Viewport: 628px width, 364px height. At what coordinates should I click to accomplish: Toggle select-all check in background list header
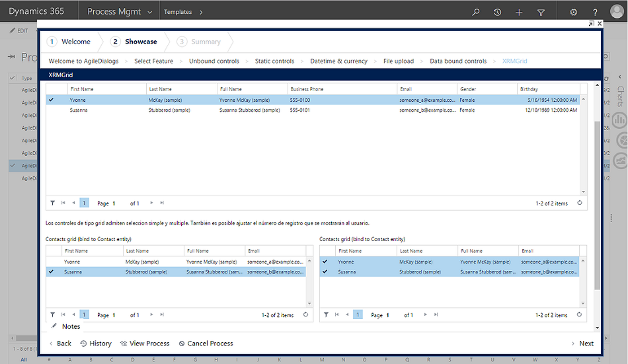click(13, 78)
